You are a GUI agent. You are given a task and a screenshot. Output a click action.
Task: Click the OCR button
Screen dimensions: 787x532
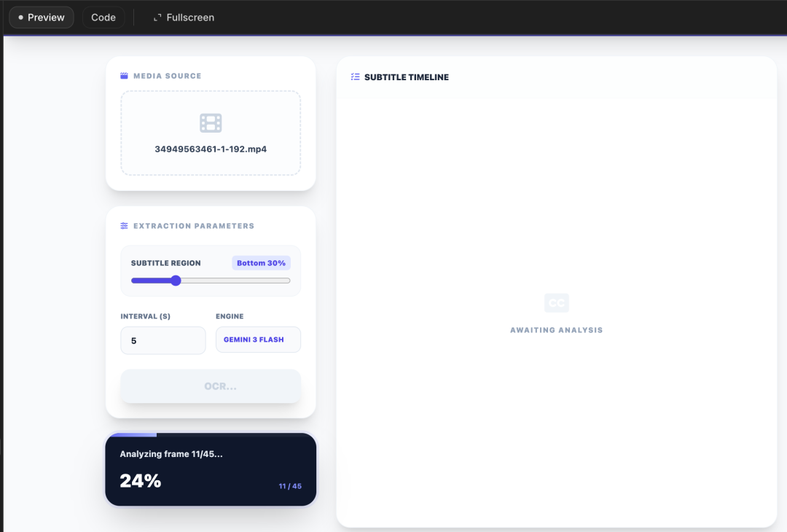coord(210,386)
